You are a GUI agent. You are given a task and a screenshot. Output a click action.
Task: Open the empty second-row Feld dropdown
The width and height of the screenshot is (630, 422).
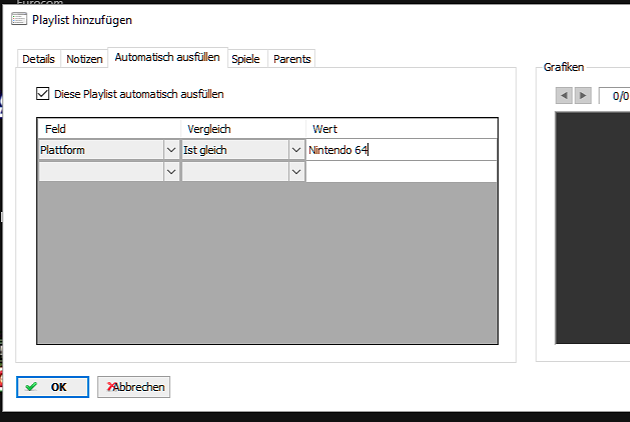click(171, 172)
